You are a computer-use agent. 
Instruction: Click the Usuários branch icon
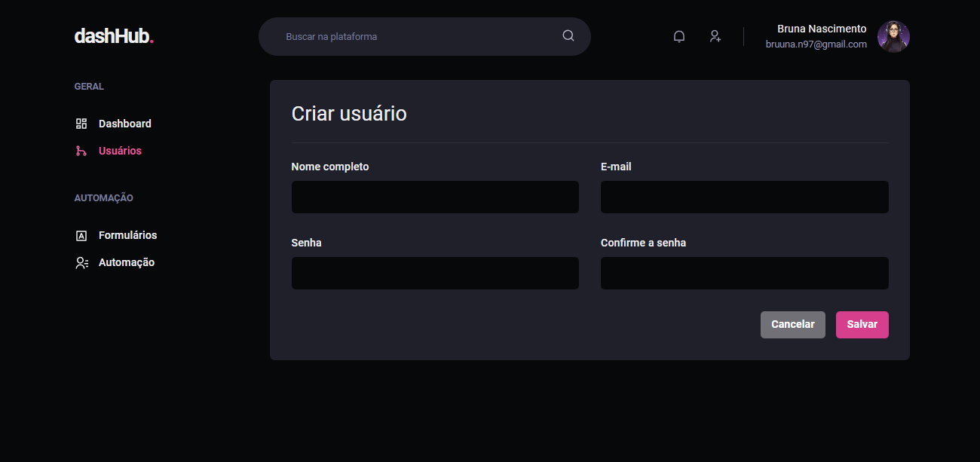[x=81, y=151]
